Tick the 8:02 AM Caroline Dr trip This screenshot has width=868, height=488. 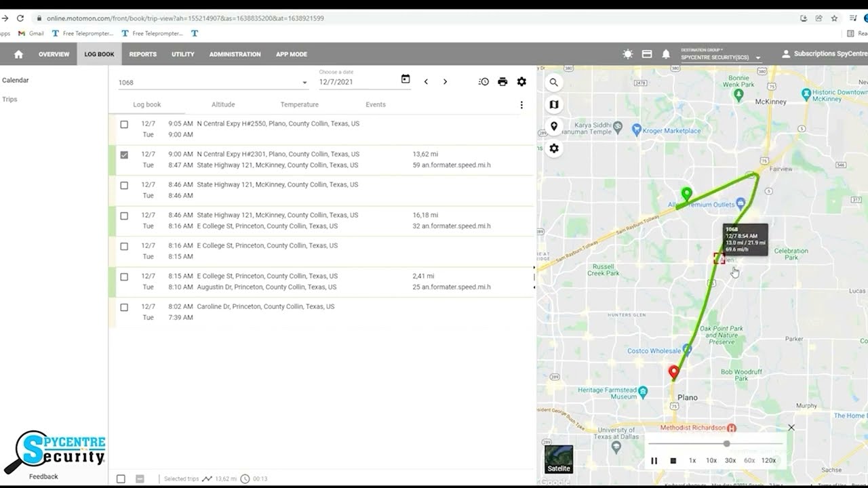[124, 308]
